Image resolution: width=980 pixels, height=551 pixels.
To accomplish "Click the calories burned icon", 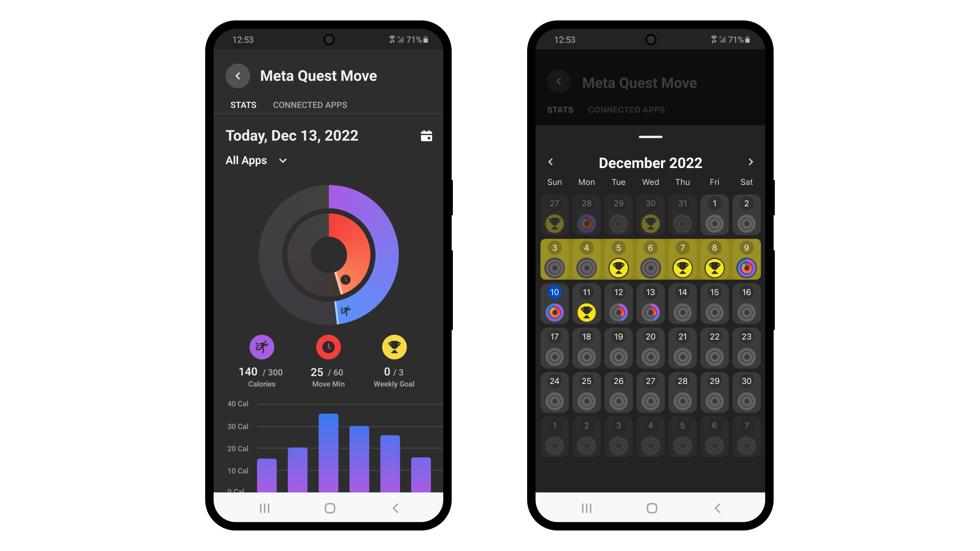I will pos(262,346).
